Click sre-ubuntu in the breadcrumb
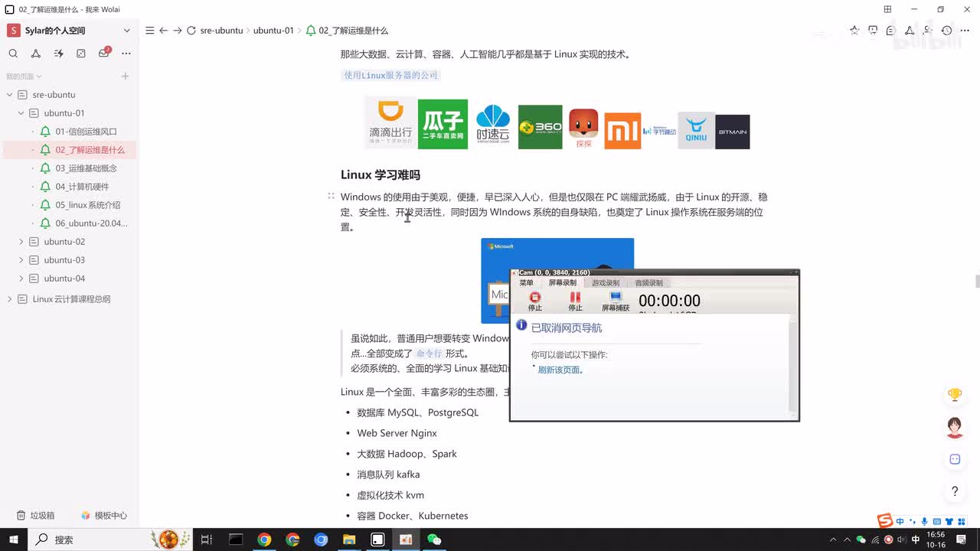 (x=221, y=31)
